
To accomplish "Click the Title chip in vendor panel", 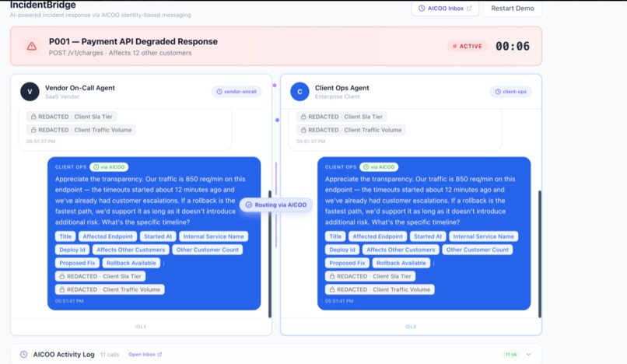I will (x=65, y=236).
